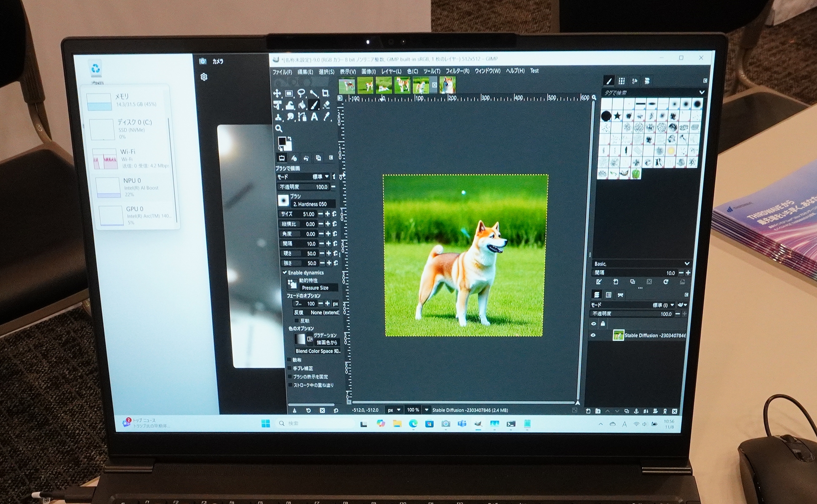Open the layer mode 標準 dropdown
Viewport: 817px width, 504px height.
tap(660, 305)
